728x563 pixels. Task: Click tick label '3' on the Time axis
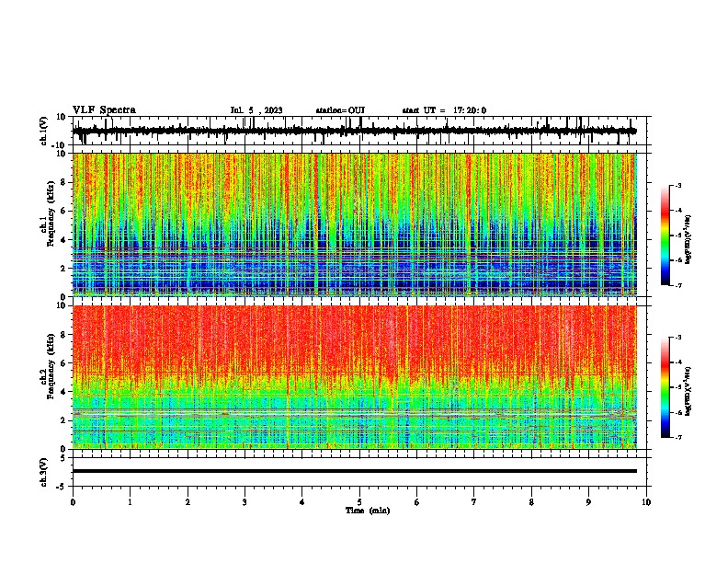[245, 502]
